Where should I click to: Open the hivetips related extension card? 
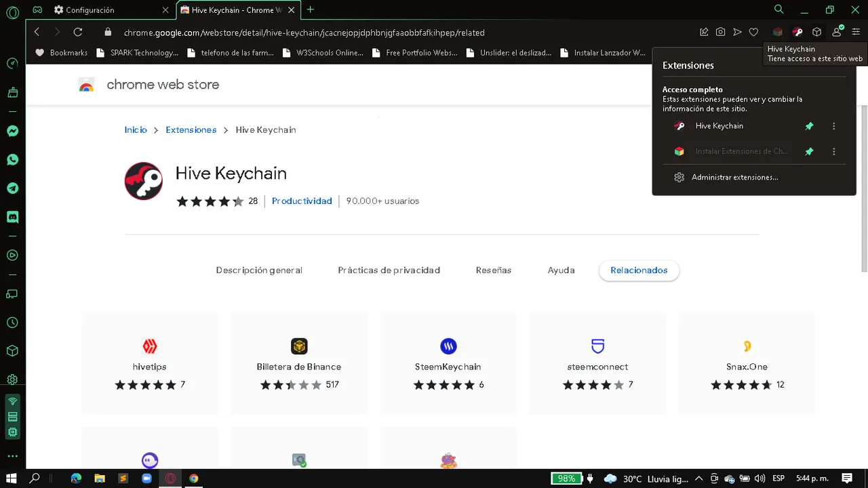[150, 363]
